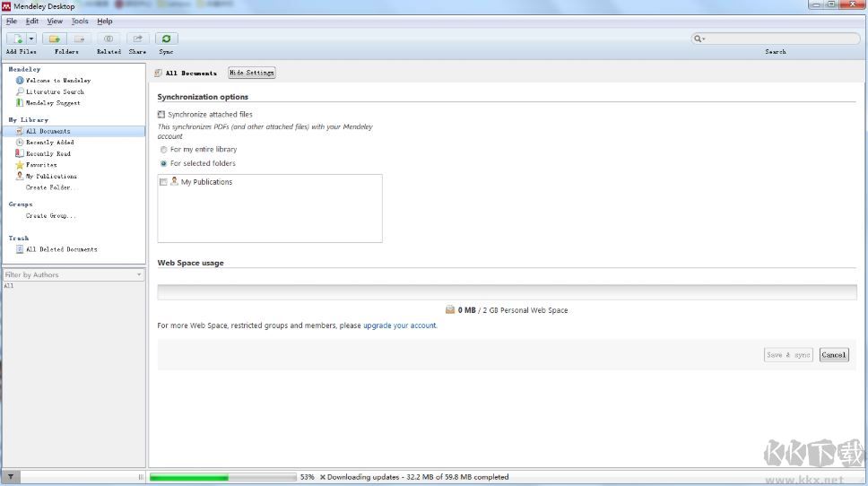Viewport: 868px width, 486px height.
Task: Click the sidebar panel resize handle
Action: pyautogui.click(x=141, y=477)
